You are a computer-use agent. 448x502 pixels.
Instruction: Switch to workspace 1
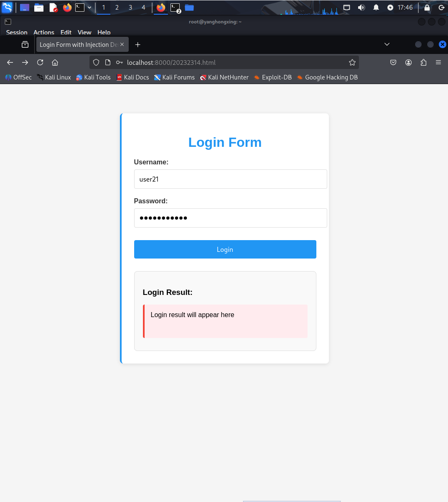click(104, 8)
